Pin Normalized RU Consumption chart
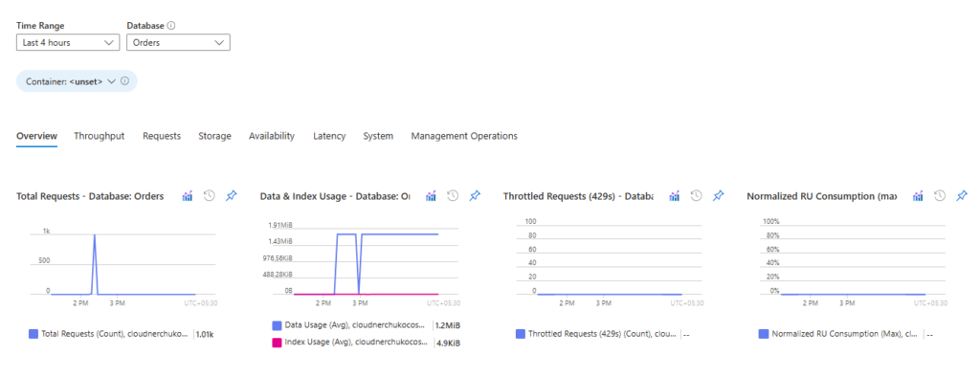The image size is (980, 377). [962, 196]
